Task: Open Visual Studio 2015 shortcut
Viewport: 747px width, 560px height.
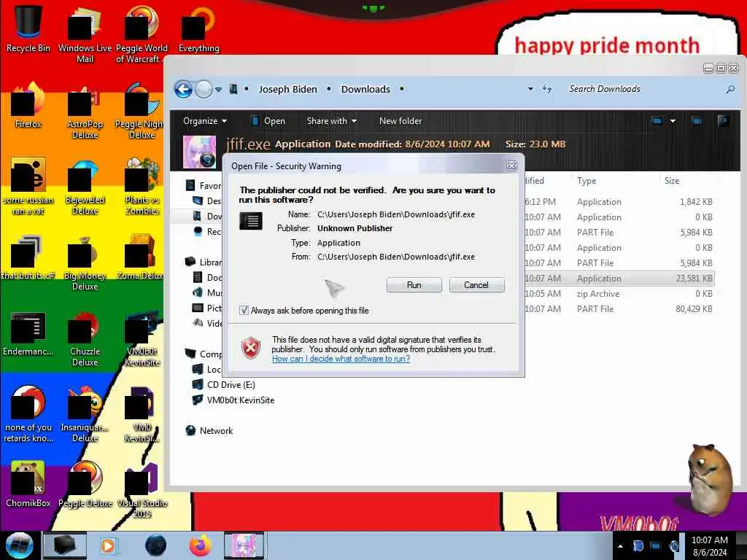Action: tap(142, 491)
